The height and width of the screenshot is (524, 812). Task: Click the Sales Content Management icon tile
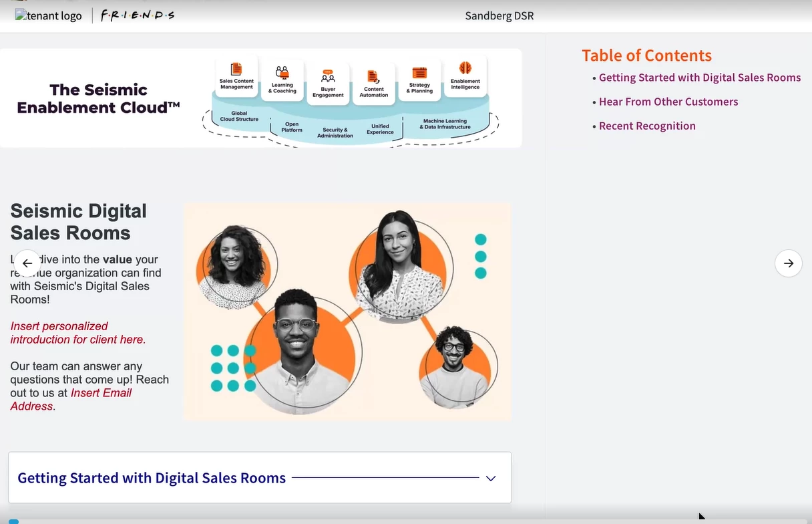(x=236, y=76)
